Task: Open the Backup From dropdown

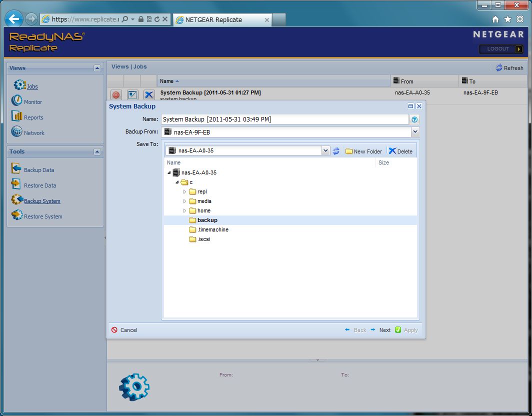Action: click(414, 132)
